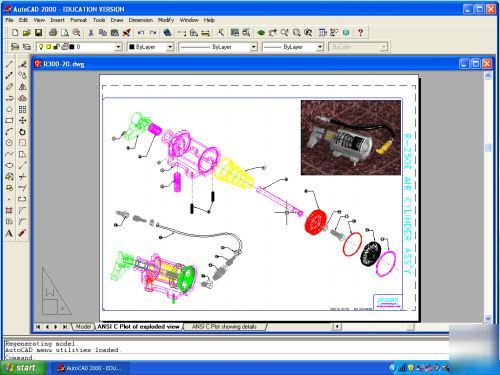The height and width of the screenshot is (375, 500).
Task: Open the Modify menu
Action: click(166, 20)
